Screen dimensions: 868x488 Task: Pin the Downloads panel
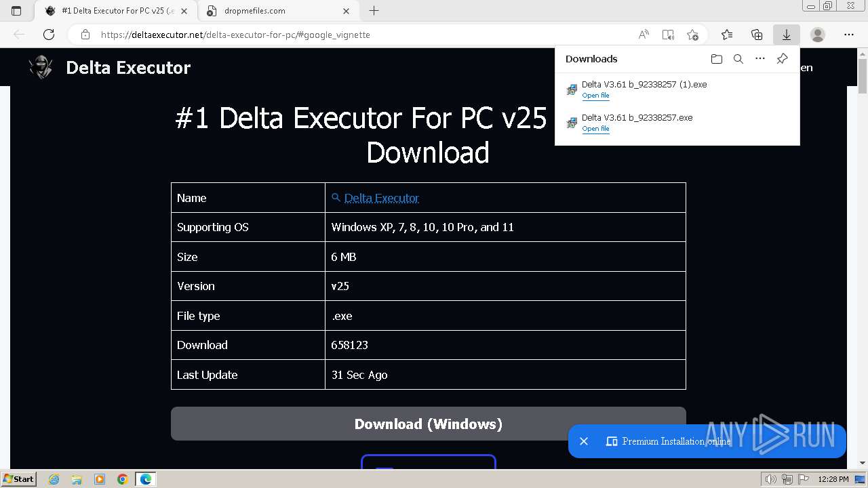point(782,59)
